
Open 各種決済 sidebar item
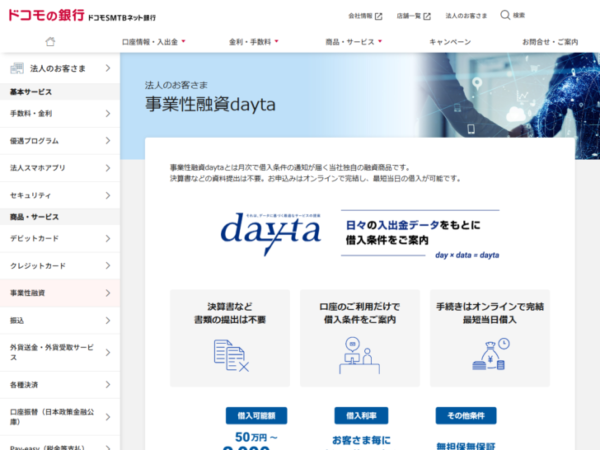60,385
